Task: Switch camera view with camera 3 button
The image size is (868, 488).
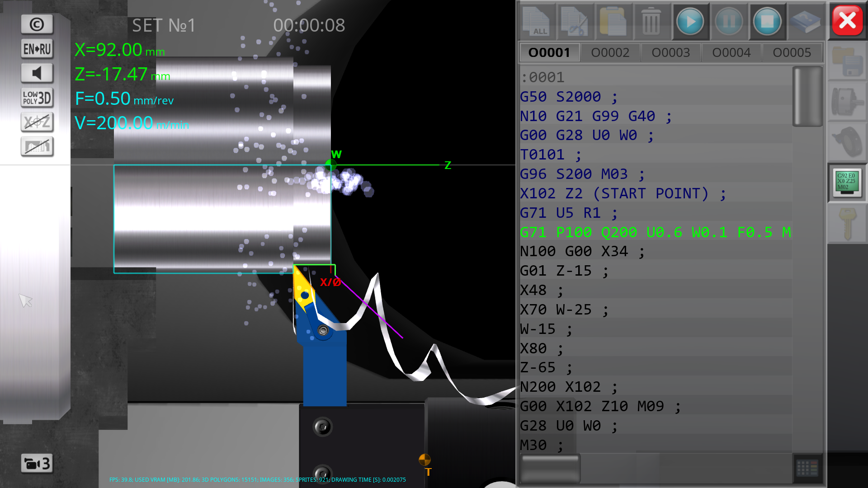Action: point(37,464)
